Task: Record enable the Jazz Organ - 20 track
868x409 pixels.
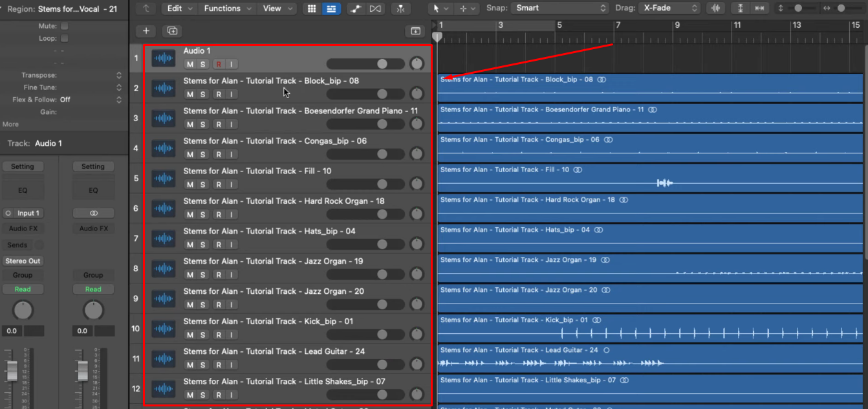Action: [219, 305]
